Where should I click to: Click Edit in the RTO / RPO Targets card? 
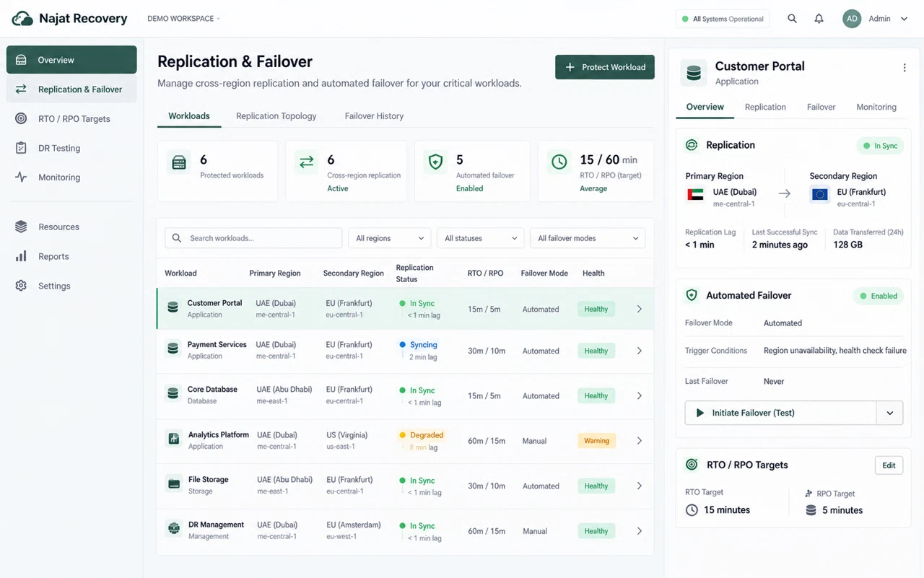click(x=889, y=465)
